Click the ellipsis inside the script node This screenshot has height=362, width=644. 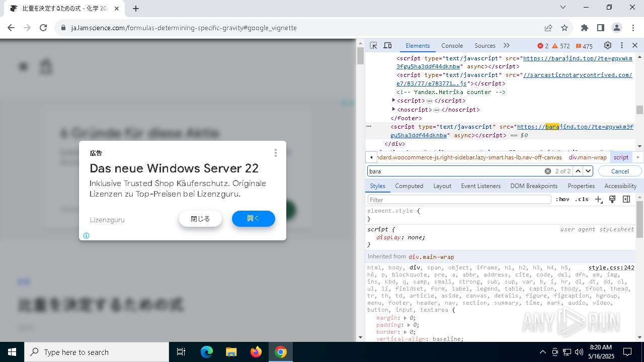(x=430, y=101)
